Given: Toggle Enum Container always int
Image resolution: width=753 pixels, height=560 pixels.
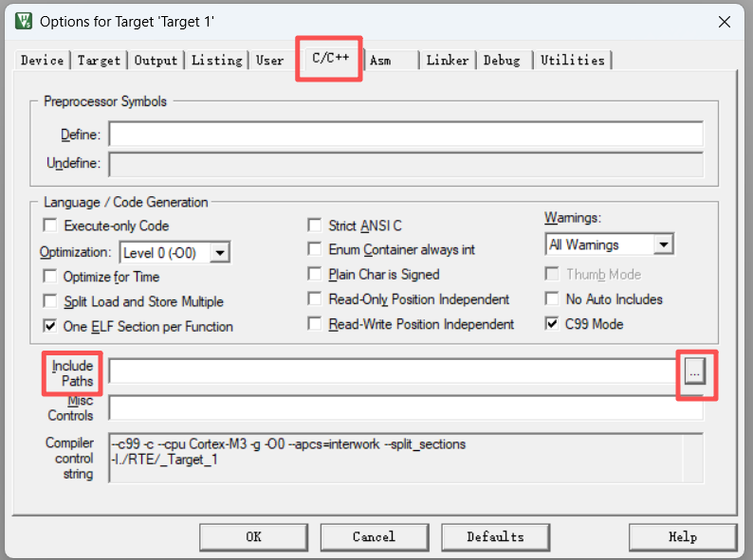Looking at the screenshot, I should pyautogui.click(x=315, y=249).
